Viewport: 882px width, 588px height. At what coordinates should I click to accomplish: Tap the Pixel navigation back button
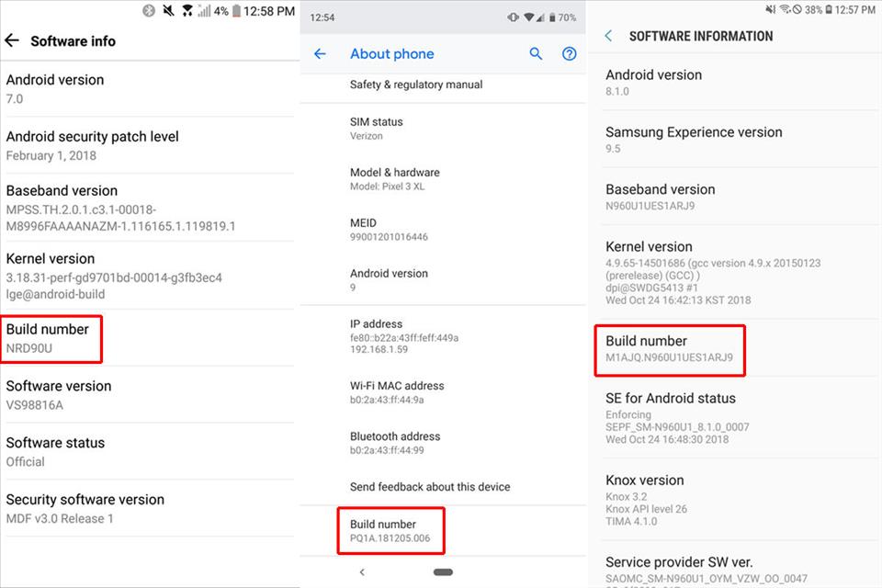[x=362, y=572]
